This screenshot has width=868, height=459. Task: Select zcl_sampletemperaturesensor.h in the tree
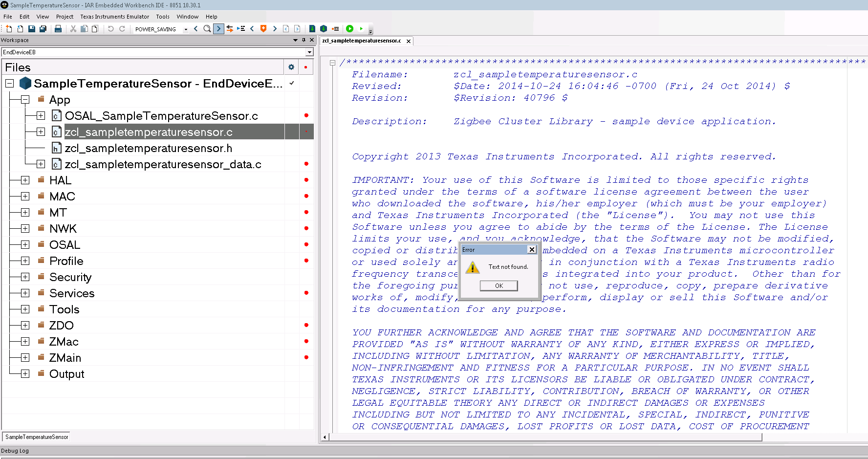(x=149, y=148)
